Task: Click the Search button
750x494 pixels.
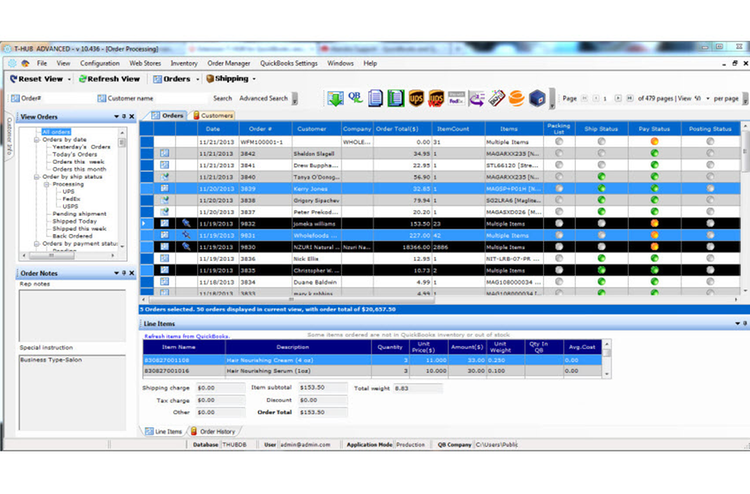Action: [222, 98]
